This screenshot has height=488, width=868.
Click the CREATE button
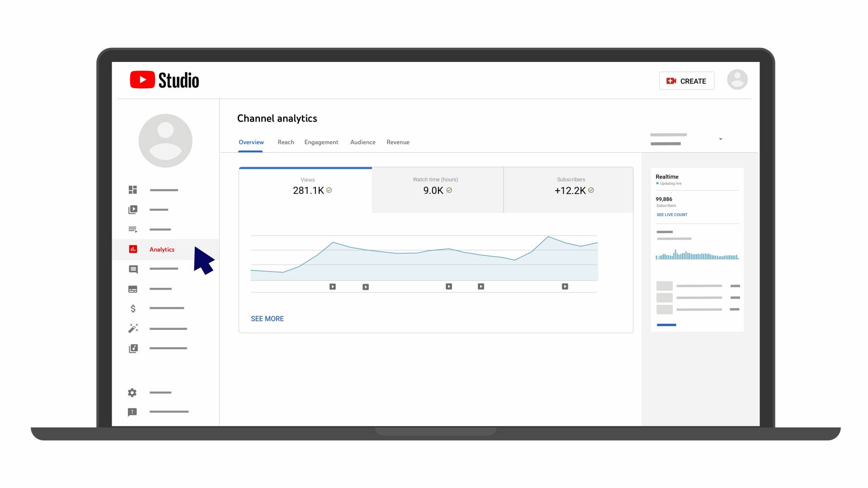click(687, 80)
